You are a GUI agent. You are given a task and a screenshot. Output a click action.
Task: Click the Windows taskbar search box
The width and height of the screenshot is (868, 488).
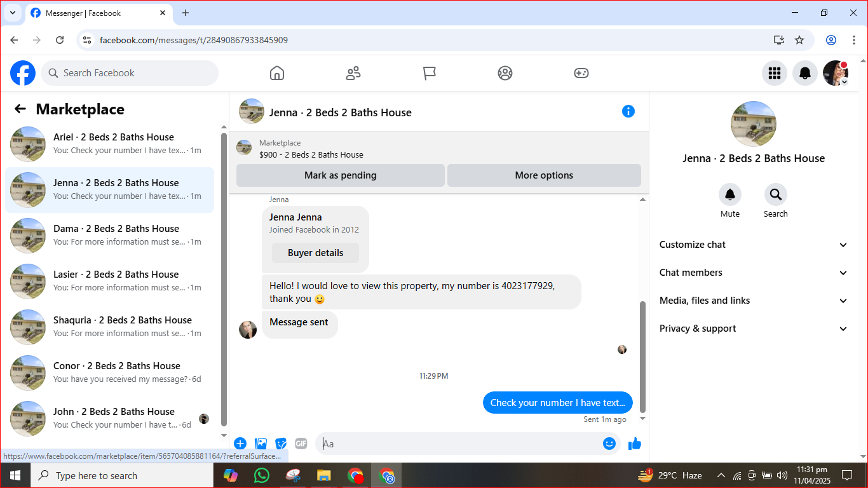(121, 475)
